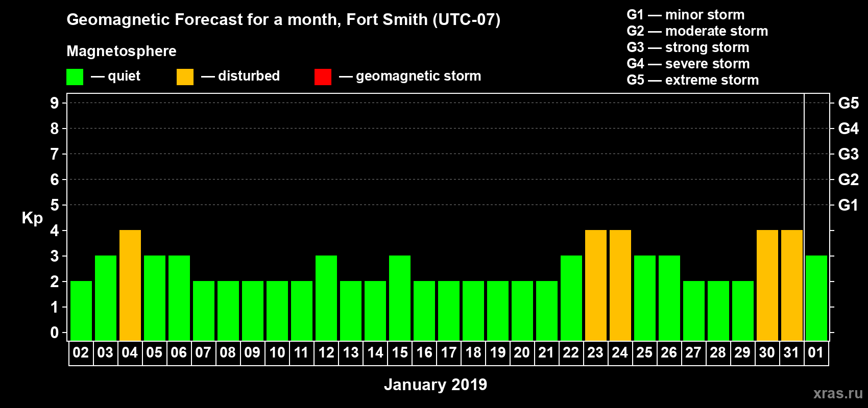Screen dimensions: 868x408
Task: Click the date label 26
Action: pyautogui.click(x=669, y=353)
